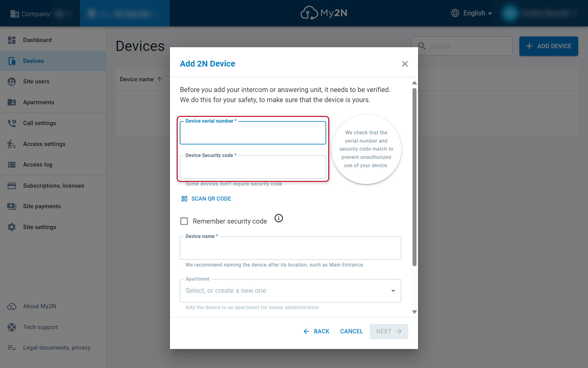Open About My2N link
Screen dimensions: 588x368
point(53,306)
